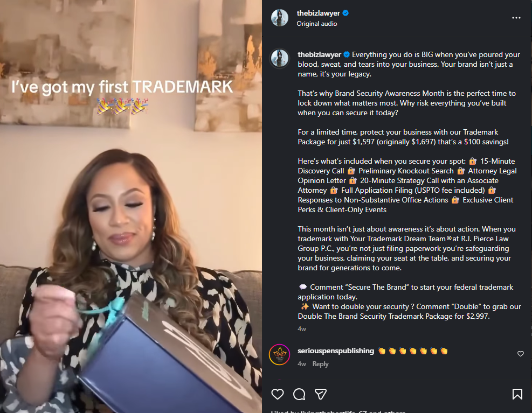Share the post with the paper plane icon
This screenshot has height=413, width=532.
click(321, 394)
